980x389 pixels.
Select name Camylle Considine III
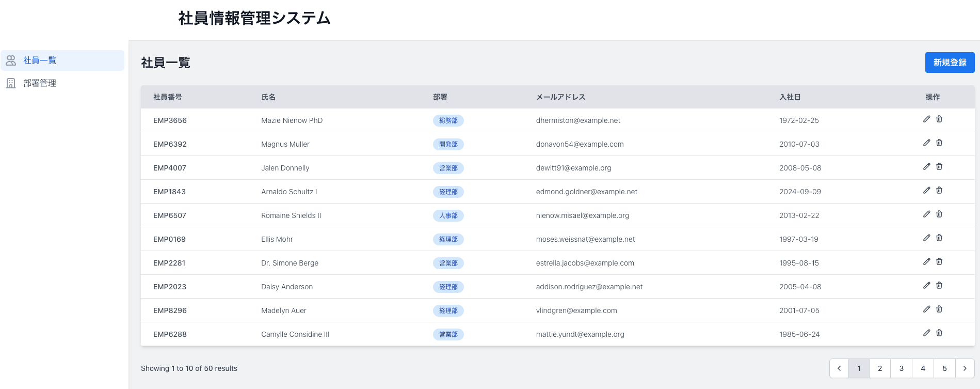coord(295,334)
